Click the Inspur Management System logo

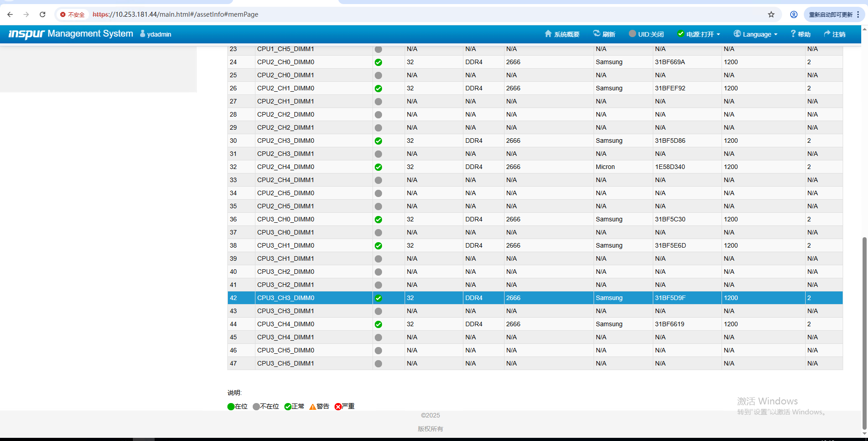(71, 34)
